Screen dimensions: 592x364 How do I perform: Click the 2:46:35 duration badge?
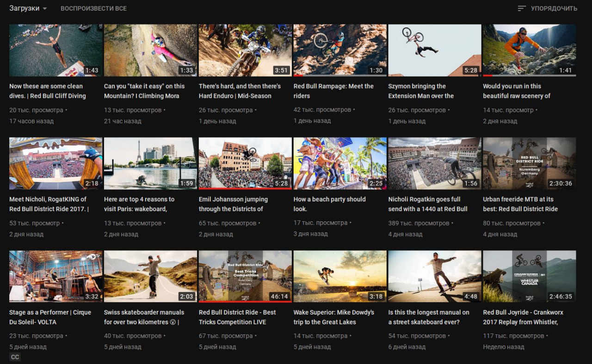561,297
